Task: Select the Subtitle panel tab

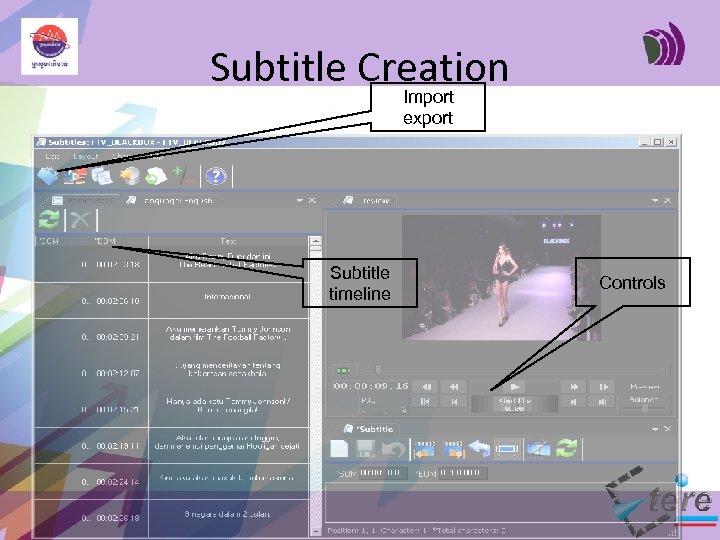Action: (x=370, y=429)
